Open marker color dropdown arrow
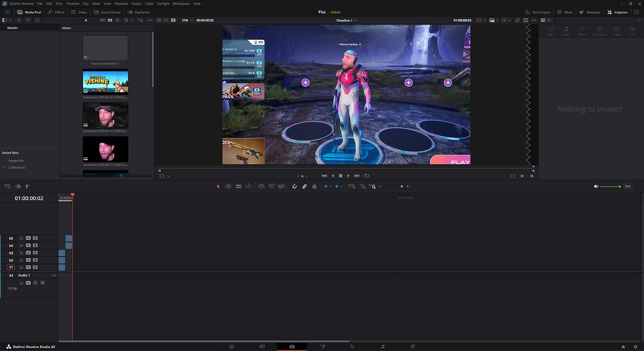This screenshot has height=351, width=644. 342,186
